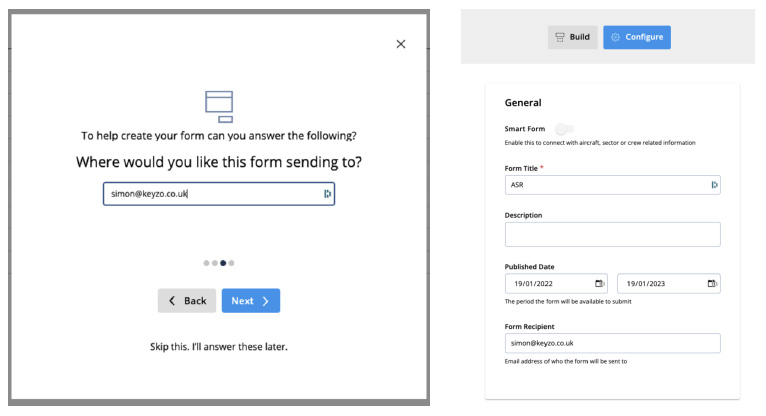This screenshot has height=416, width=766.
Task: Click the empty Description field
Action: [612, 234]
